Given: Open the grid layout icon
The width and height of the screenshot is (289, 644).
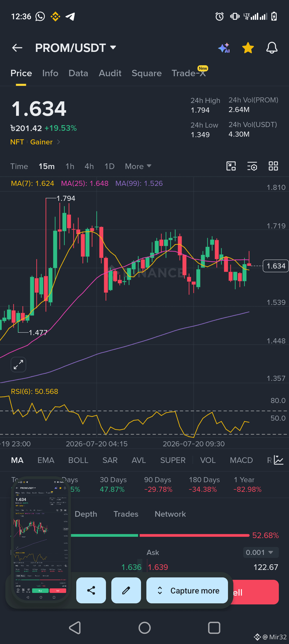Looking at the screenshot, I should tap(273, 166).
